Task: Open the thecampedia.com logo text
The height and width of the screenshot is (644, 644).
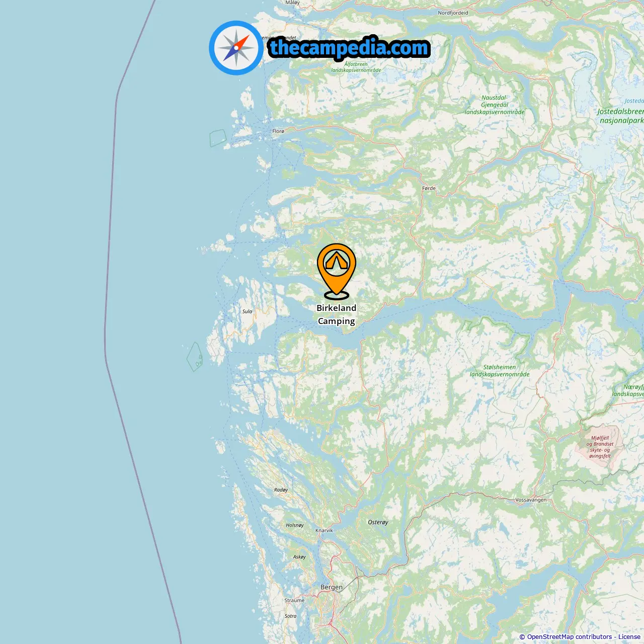Action: (x=349, y=48)
